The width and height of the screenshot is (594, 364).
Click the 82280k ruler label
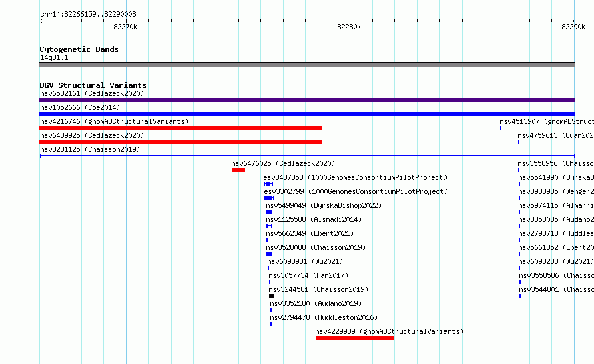pos(349,27)
